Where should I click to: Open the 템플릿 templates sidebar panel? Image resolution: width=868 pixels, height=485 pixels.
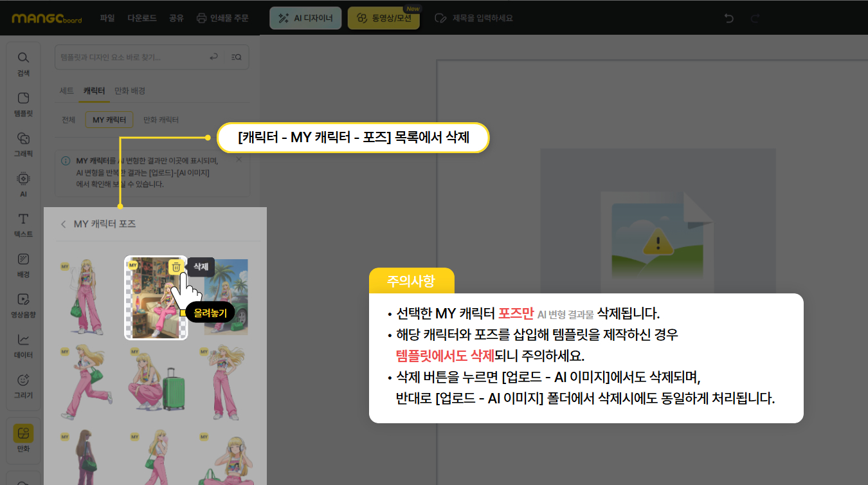[x=23, y=104]
